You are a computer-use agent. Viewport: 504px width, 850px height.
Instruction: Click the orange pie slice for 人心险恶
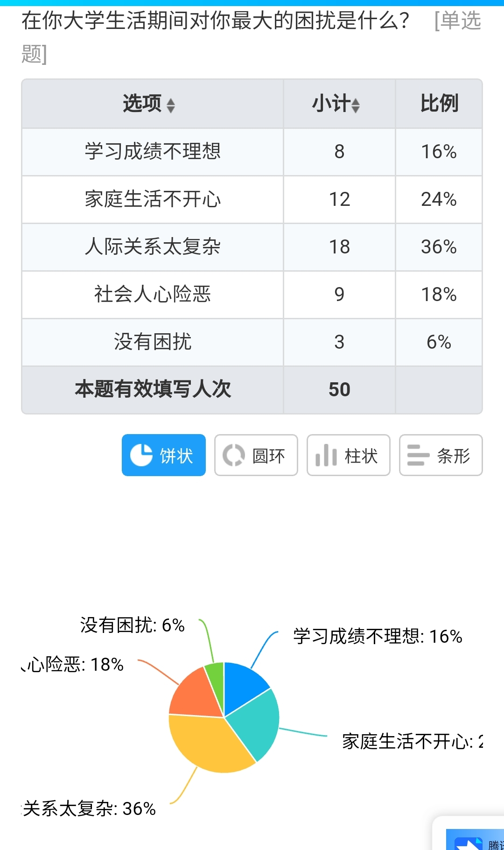tap(194, 695)
